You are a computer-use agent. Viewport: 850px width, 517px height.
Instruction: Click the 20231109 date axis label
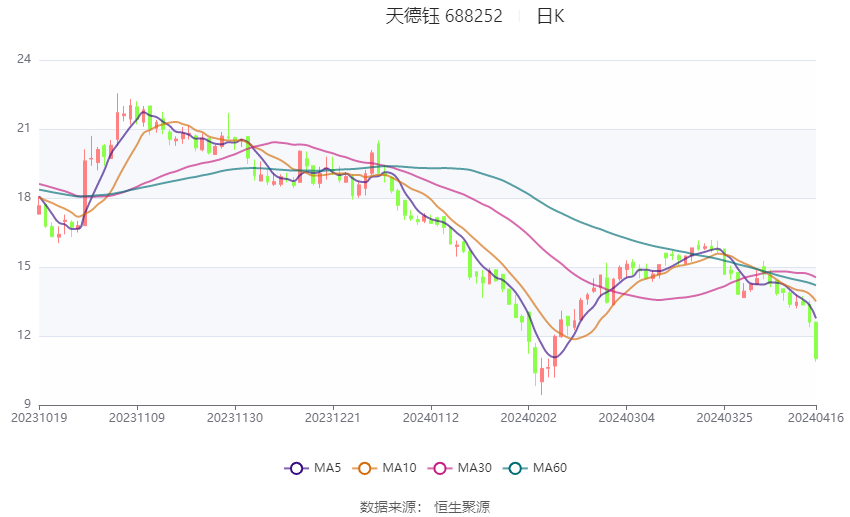point(137,418)
